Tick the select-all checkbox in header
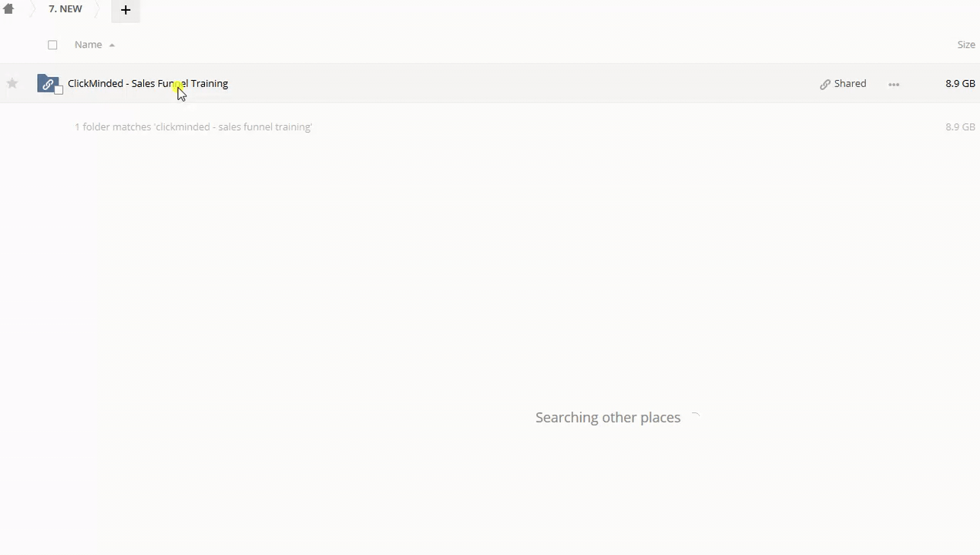The width and height of the screenshot is (980, 555). (x=52, y=45)
